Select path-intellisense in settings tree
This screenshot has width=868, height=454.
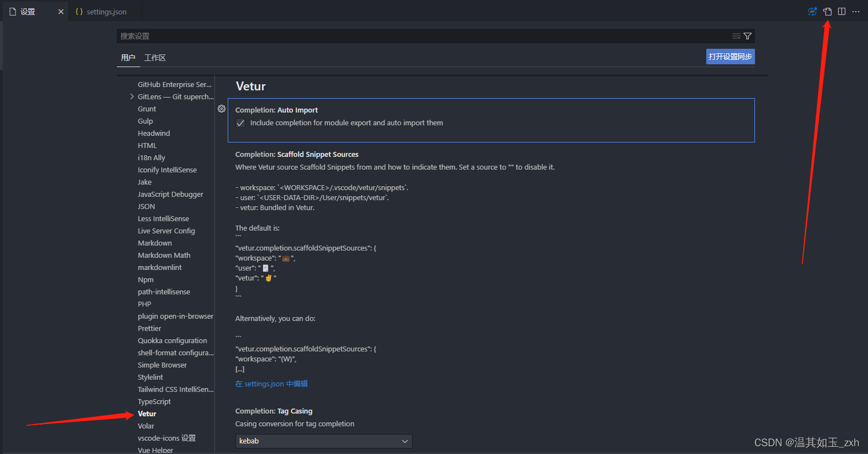164,292
